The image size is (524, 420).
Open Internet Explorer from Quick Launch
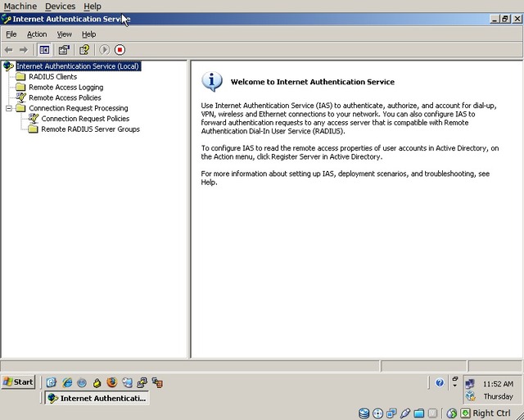67,382
